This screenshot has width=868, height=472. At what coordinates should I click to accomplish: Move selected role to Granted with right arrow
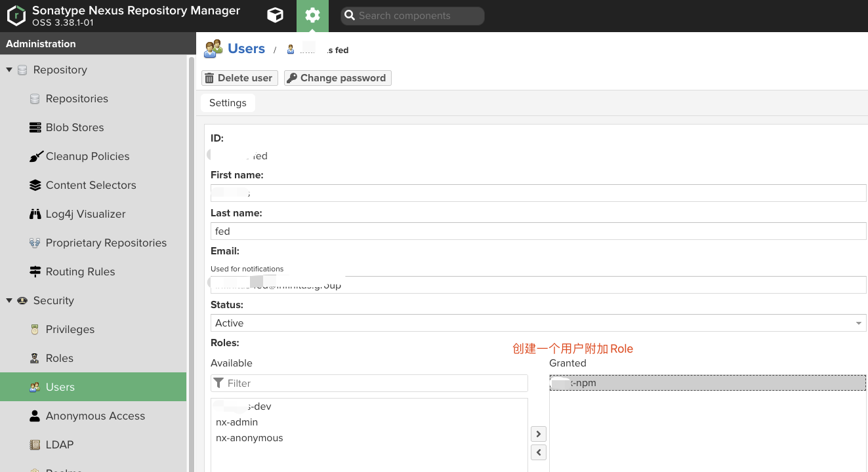tap(538, 434)
